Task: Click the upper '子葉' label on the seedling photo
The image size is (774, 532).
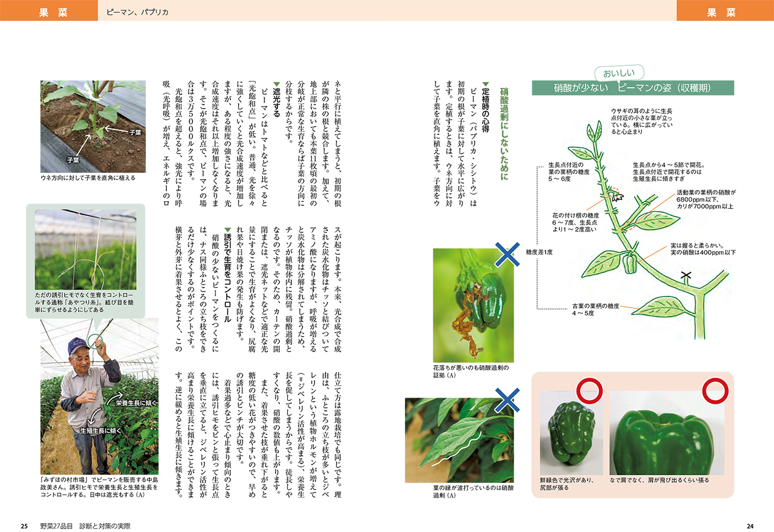Action: (x=135, y=132)
